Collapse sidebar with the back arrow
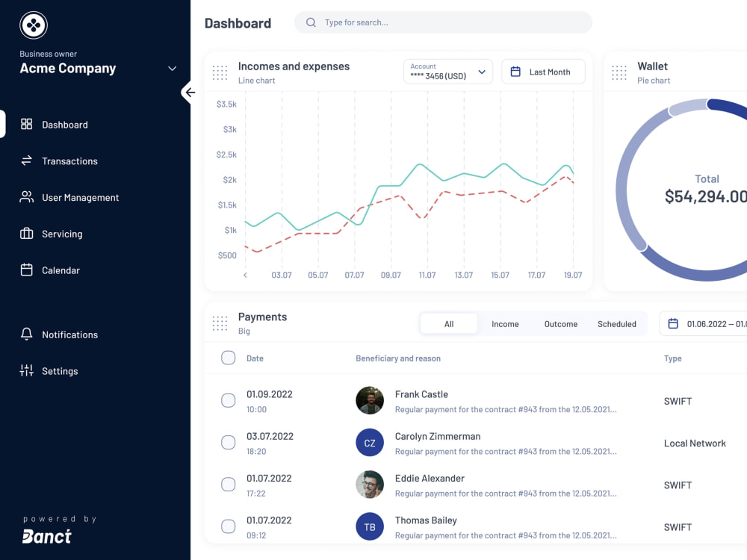Screen dimensions: 747x560 tap(190, 93)
